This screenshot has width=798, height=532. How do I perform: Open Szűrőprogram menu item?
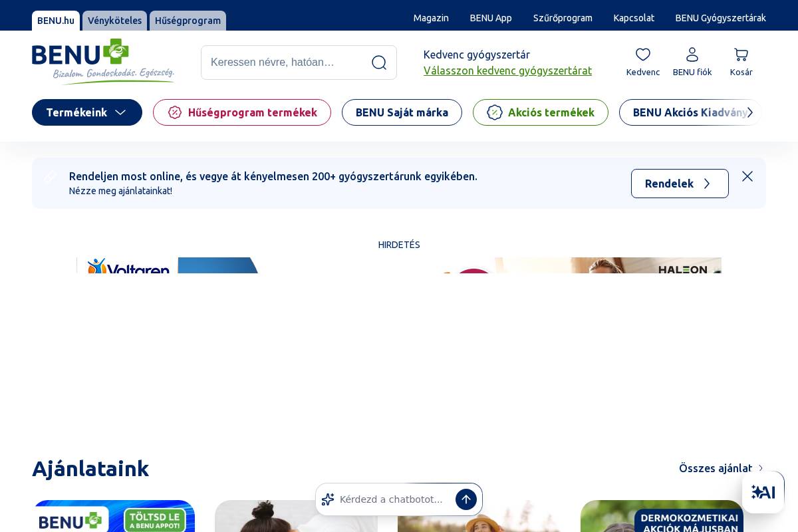pyautogui.click(x=563, y=18)
